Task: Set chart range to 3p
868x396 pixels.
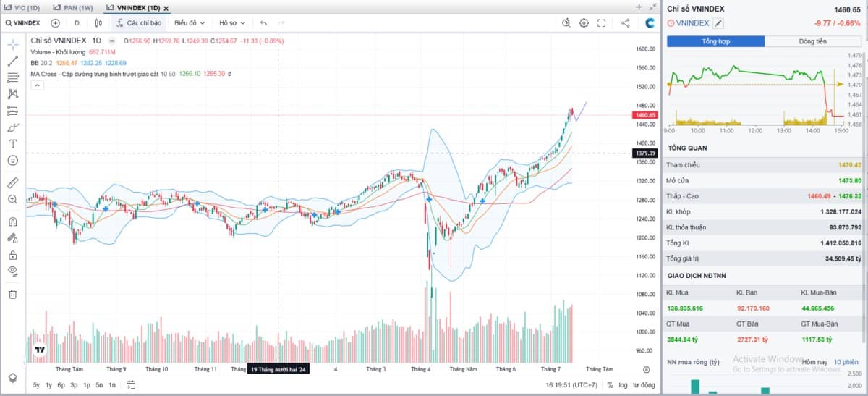Action: 74,385
